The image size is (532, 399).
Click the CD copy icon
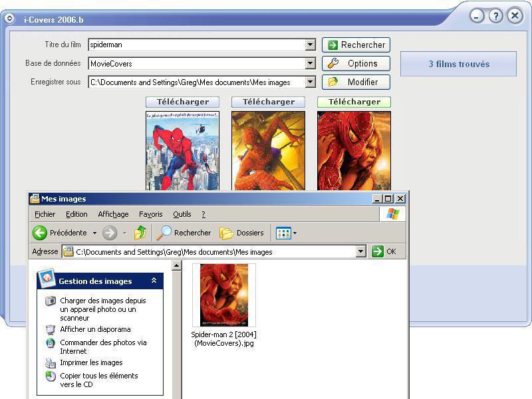[51, 376]
